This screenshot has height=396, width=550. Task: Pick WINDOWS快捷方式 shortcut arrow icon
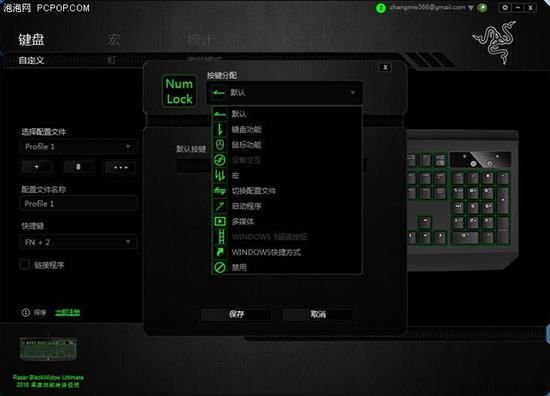pos(220,252)
